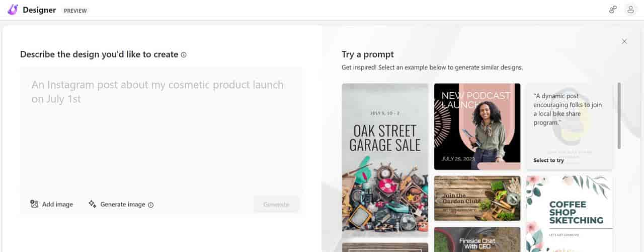
Task: Select the Oak Street Garage Sale template
Action: pyautogui.click(x=385, y=160)
